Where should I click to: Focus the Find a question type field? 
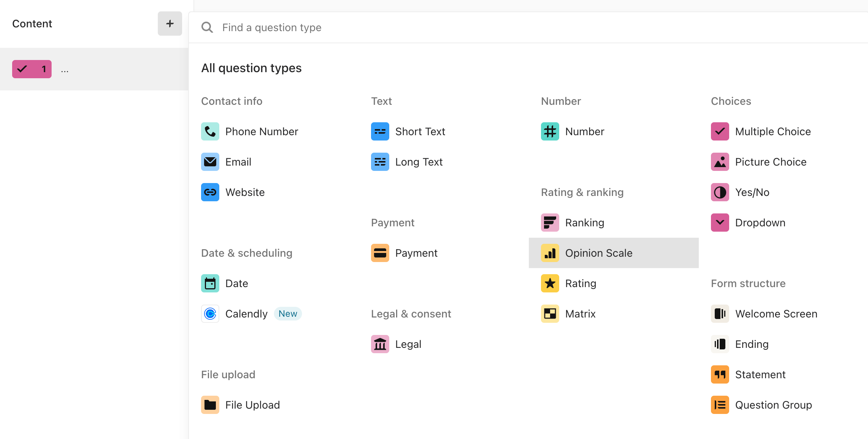[528, 27]
